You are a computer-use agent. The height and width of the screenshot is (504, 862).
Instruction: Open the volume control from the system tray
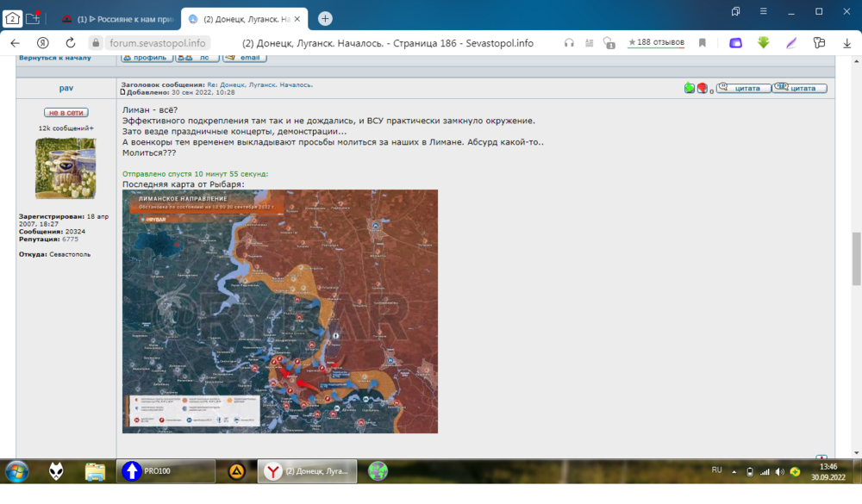coord(781,471)
